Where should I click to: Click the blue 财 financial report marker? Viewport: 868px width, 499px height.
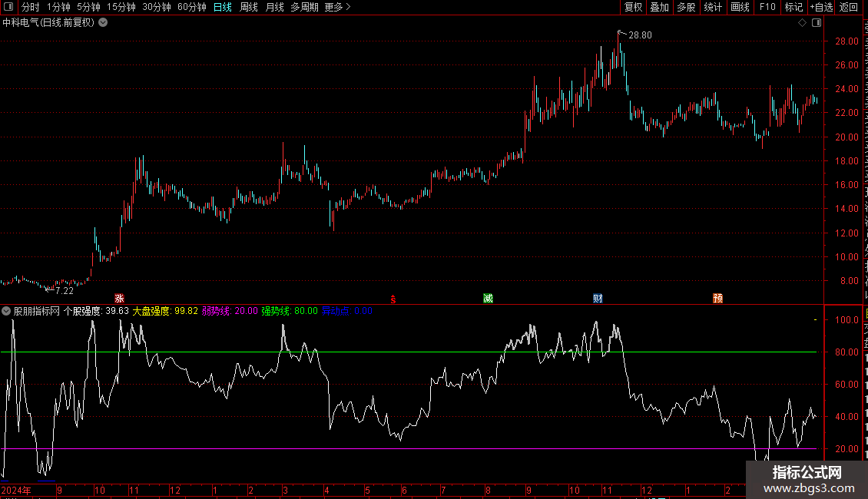coord(598,298)
